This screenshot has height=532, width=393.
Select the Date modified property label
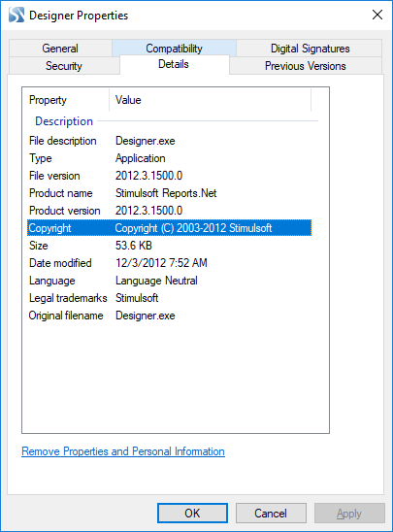pos(60,263)
